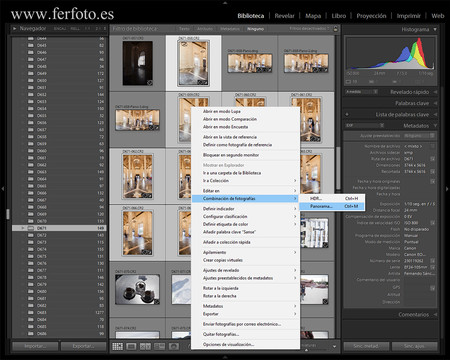Screen dimensions: 450x360
Task: Toggle the library filter lock icon
Action: (335, 29)
